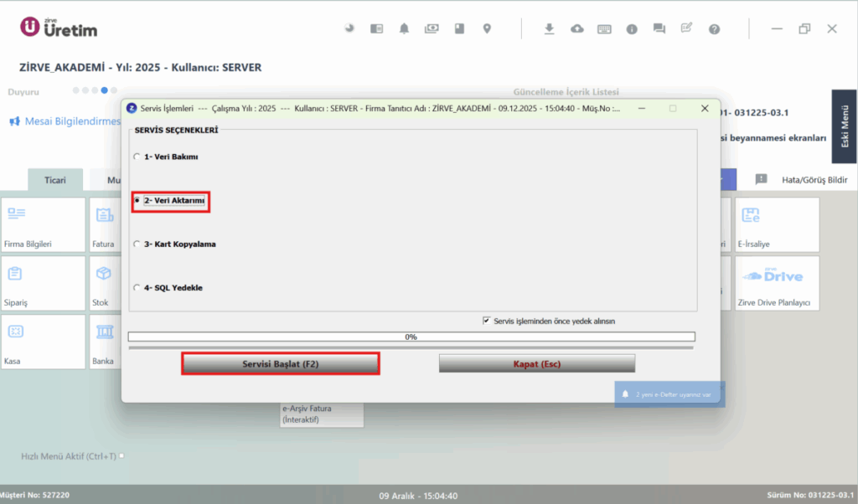Click the pie chart icon in top toolbar

pyautogui.click(x=349, y=28)
